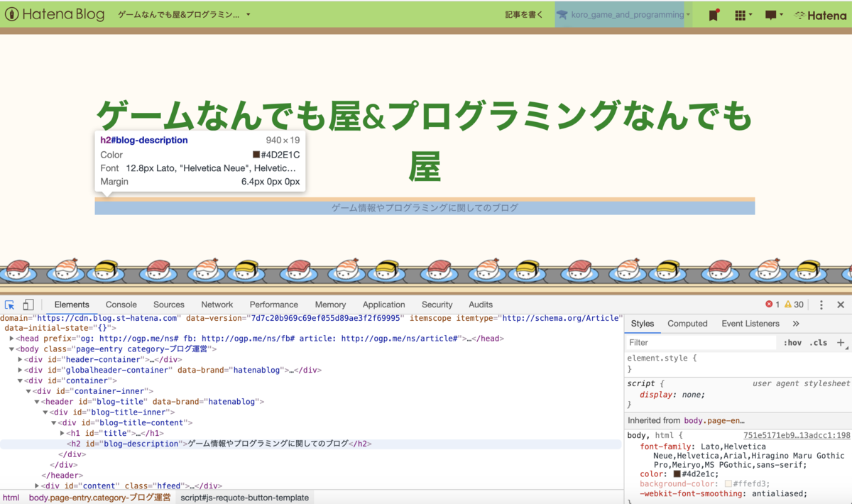Collapse the container-inner div node
The height and width of the screenshot is (504, 852).
pyautogui.click(x=28, y=391)
